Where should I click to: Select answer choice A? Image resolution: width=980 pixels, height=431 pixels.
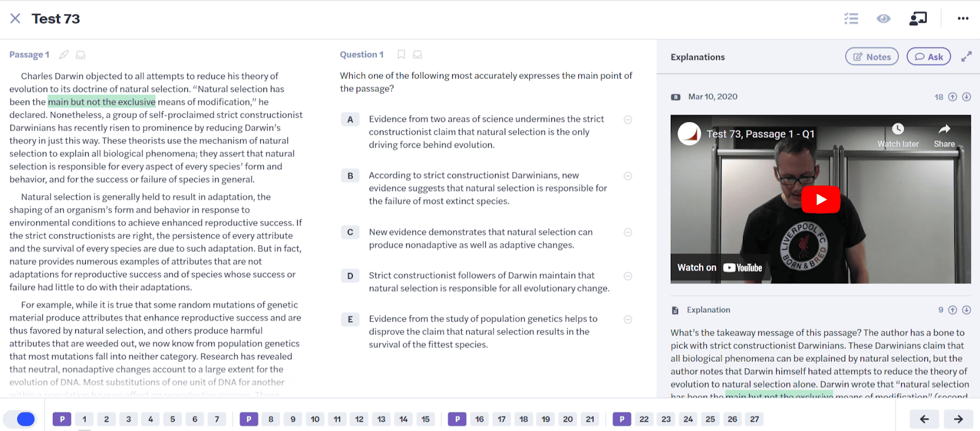point(350,119)
